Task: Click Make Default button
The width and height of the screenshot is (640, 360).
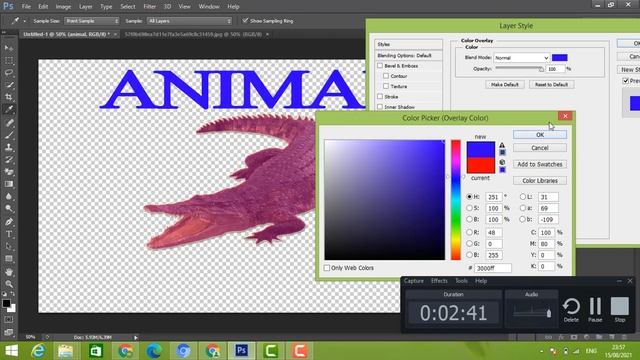Action: pyautogui.click(x=504, y=84)
